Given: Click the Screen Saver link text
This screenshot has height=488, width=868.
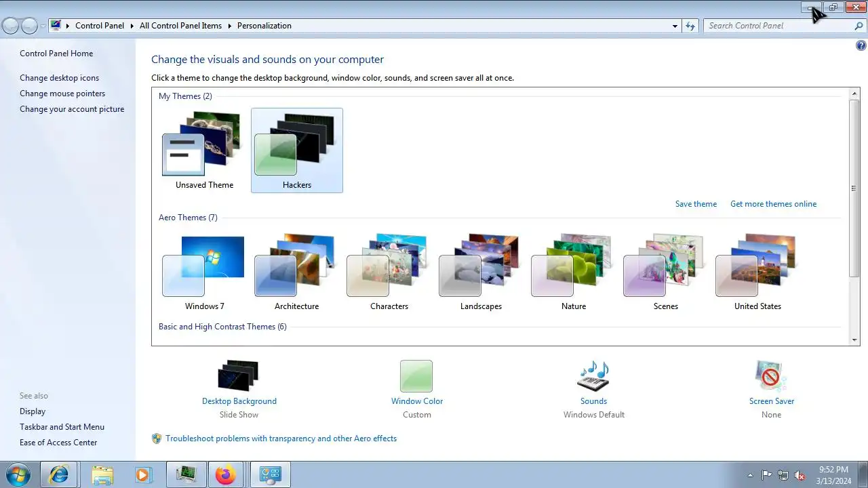Looking at the screenshot, I should click(772, 401).
